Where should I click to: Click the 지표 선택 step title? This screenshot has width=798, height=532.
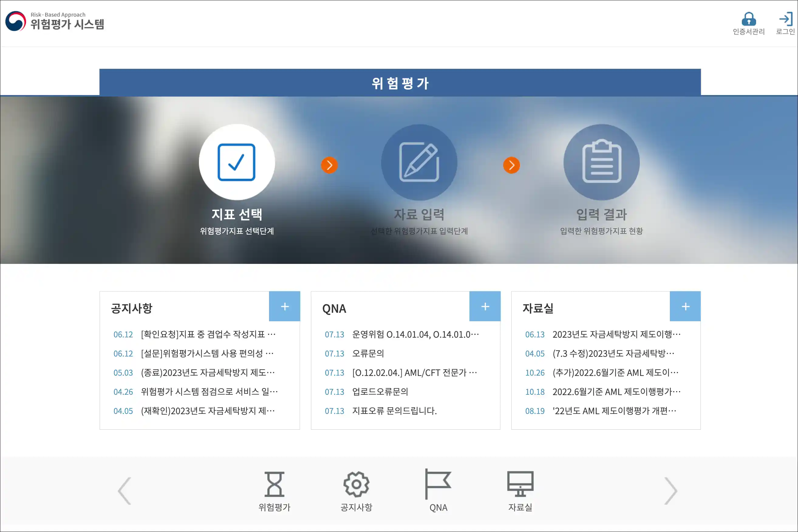tap(237, 214)
